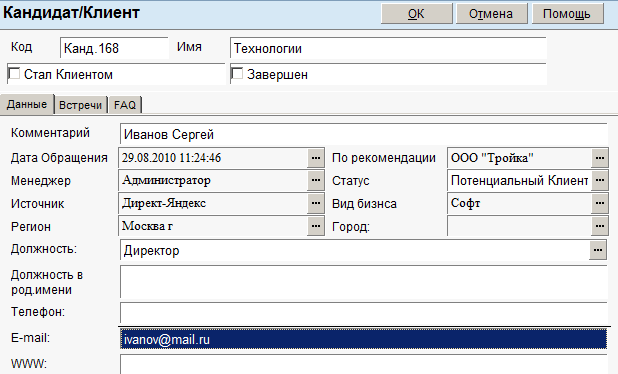Open the Должность selection ellipsis button
The width and height of the screenshot is (618, 374).
click(598, 250)
